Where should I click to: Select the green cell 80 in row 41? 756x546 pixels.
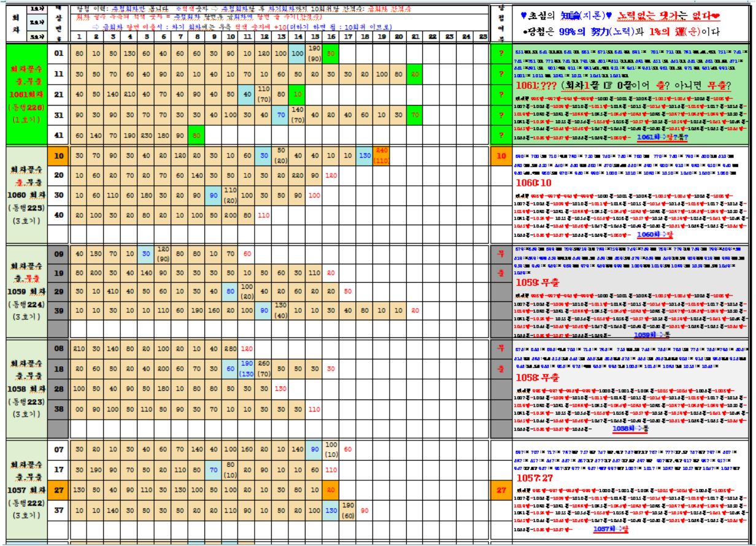tap(196, 135)
